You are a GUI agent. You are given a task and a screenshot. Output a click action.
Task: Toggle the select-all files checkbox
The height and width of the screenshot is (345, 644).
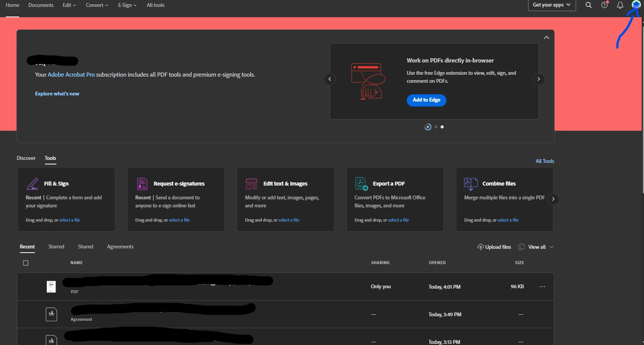click(x=26, y=263)
